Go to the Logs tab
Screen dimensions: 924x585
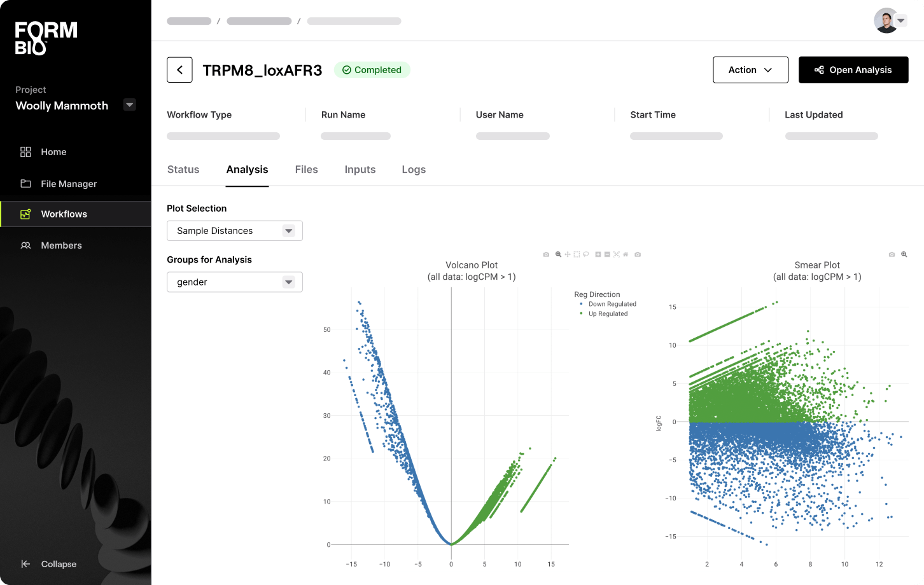(414, 170)
